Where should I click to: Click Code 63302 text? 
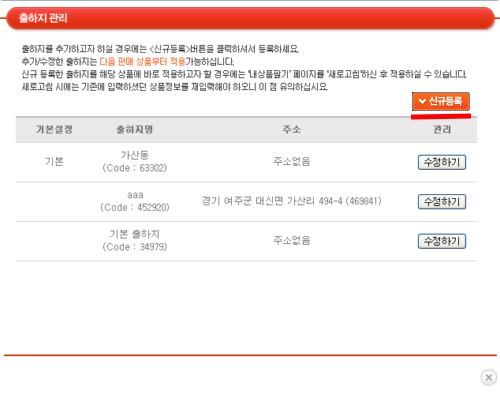click(x=135, y=168)
